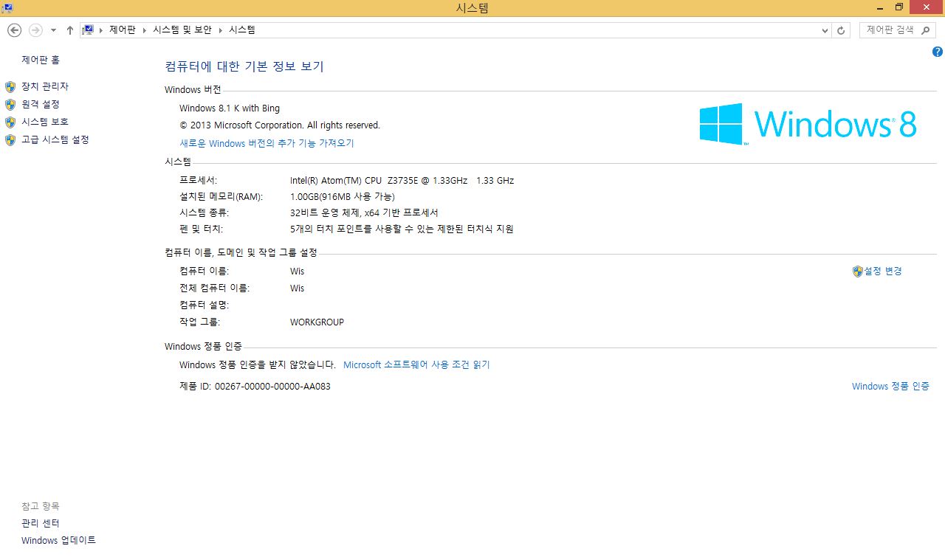Expand arrow after 제어판 breadcrumb
Screen dimensions: 945x560
point(144,30)
